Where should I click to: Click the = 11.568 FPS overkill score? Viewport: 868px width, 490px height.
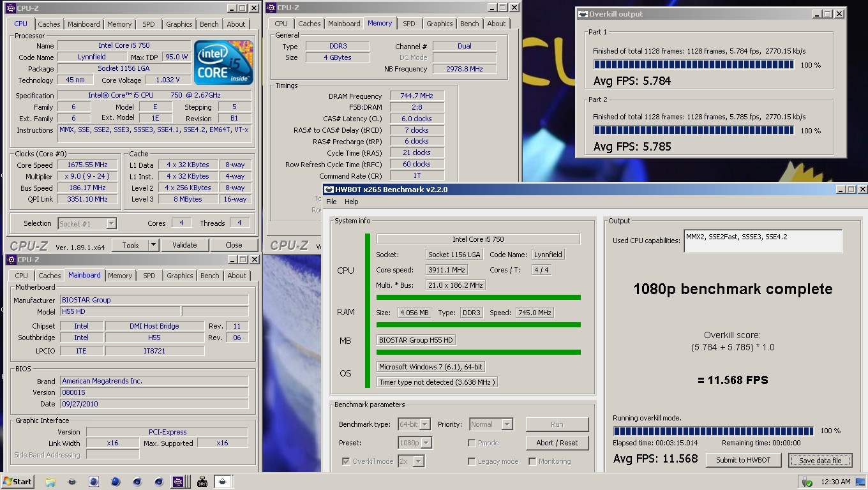pyautogui.click(x=733, y=380)
